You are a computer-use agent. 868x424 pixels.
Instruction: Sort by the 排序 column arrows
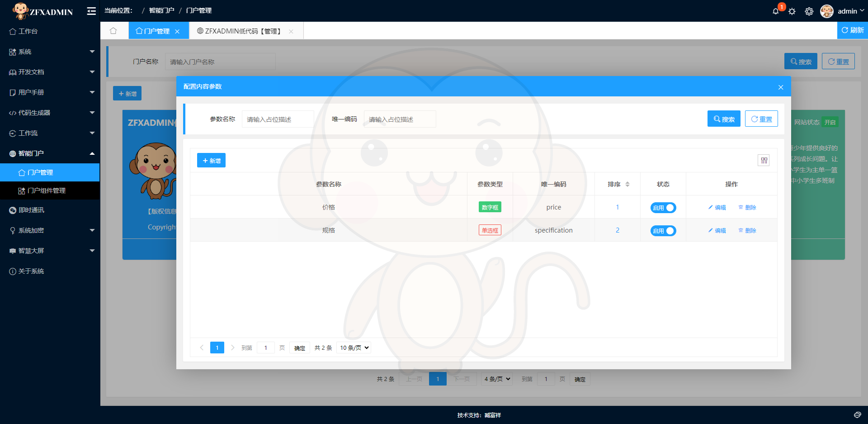[627, 184]
